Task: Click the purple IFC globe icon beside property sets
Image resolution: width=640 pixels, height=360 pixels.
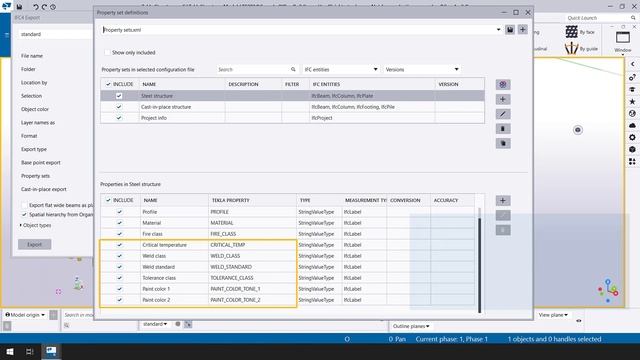Action: point(503,84)
